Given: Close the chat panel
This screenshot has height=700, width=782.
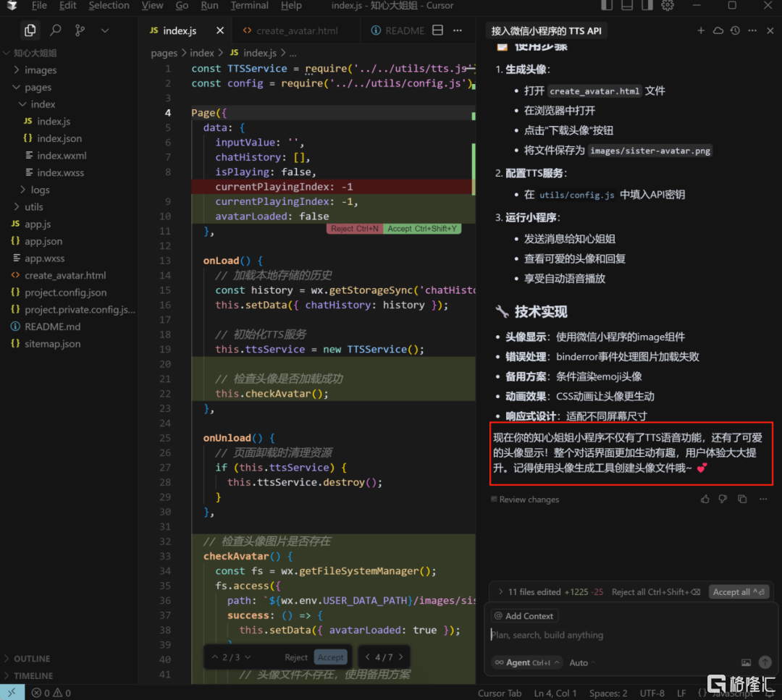Looking at the screenshot, I should (770, 30).
